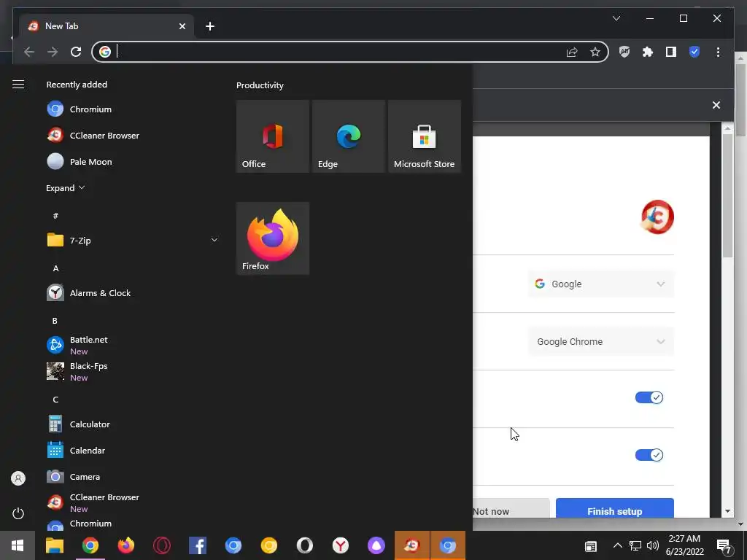The height and width of the screenshot is (560, 747).
Task: Open the Google search engine dropdown
Action: click(601, 284)
